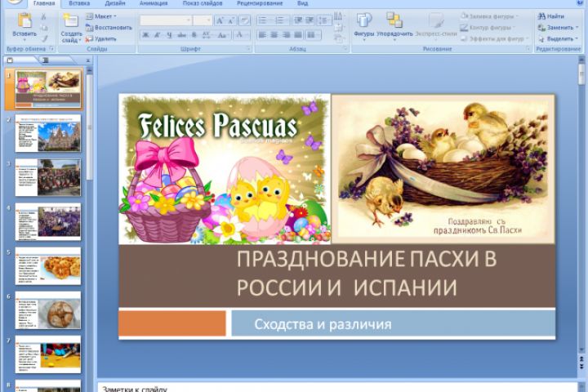Click the Вставить paste icon

point(24,20)
